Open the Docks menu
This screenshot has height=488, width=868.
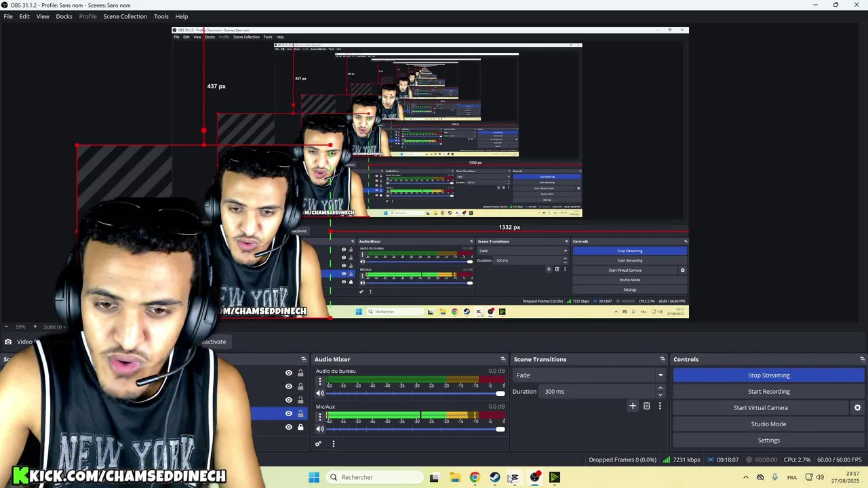click(64, 16)
